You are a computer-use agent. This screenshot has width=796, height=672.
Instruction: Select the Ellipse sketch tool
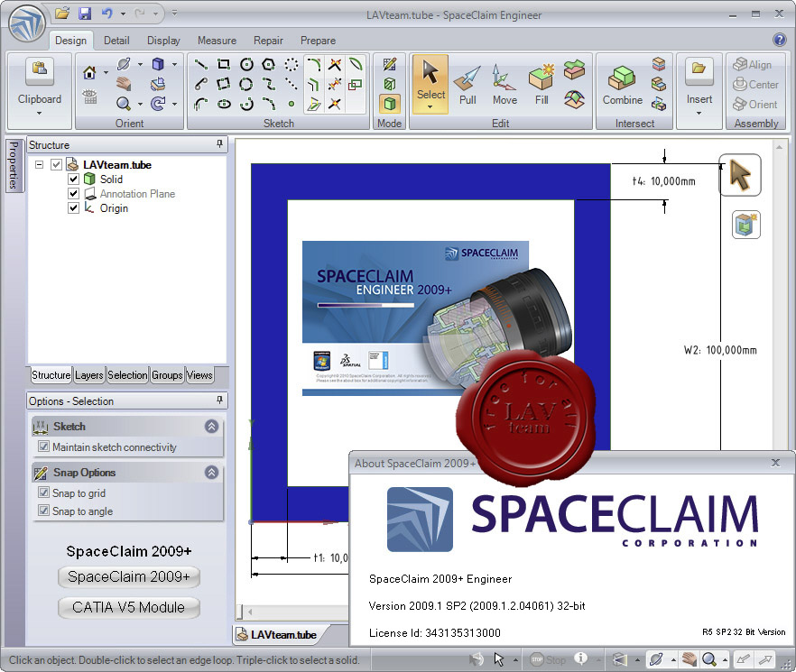point(224,104)
